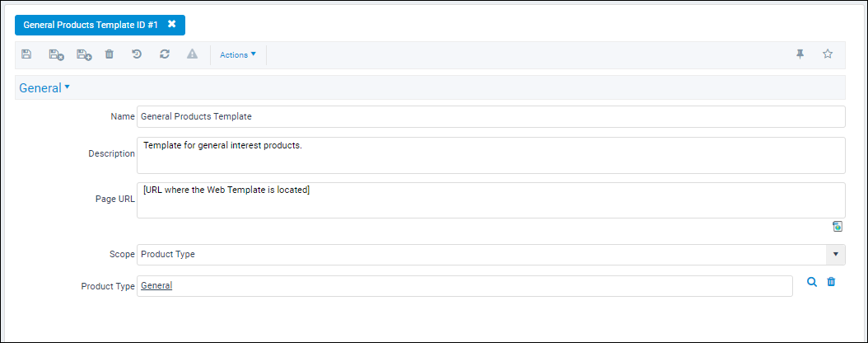Click the Save icon in toolbar
The image size is (868, 343).
[x=26, y=54]
